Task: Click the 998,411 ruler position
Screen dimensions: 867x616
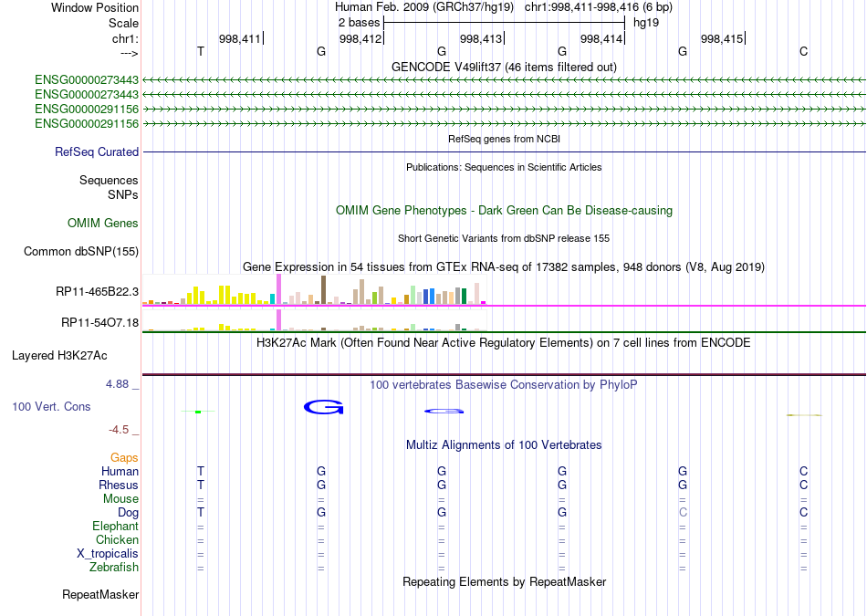Action: 239,38
